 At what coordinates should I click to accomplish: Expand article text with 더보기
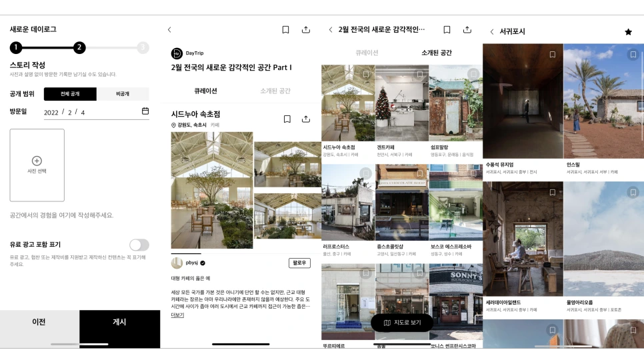click(177, 315)
